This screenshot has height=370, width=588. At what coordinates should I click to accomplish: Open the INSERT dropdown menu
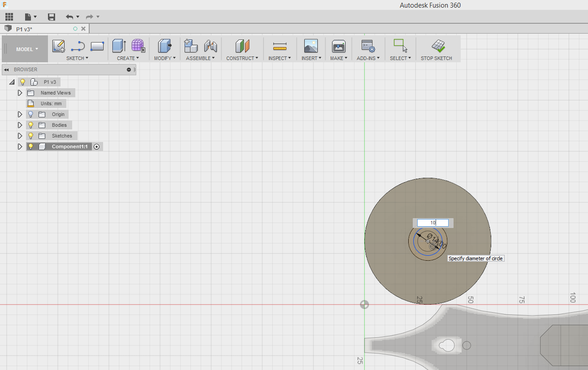click(311, 58)
